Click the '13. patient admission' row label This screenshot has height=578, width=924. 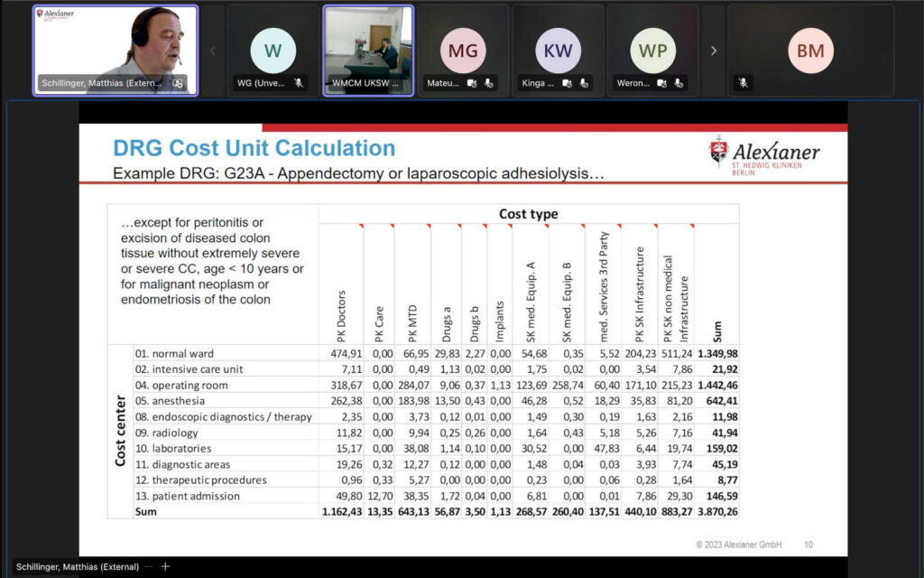pyautogui.click(x=188, y=496)
